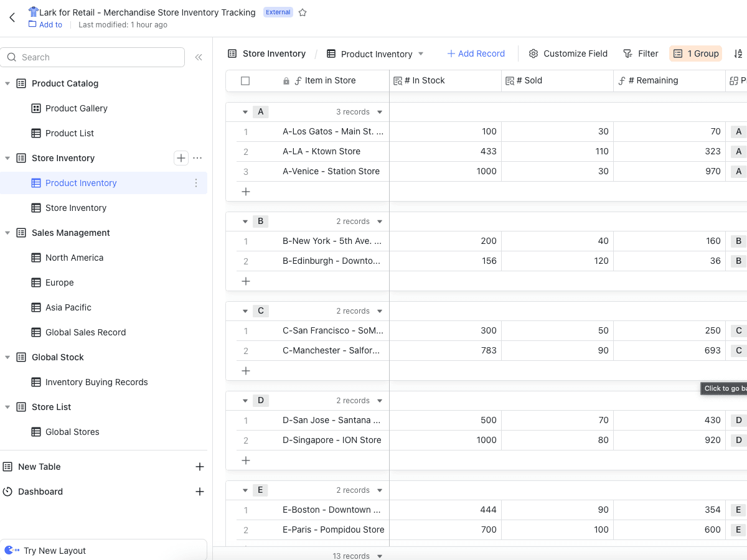747x560 pixels.
Task: Open more options for Product Inventory view
Action: pos(196,183)
